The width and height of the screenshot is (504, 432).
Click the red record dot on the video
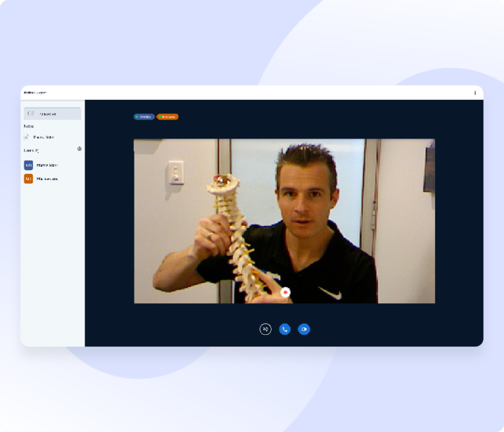(285, 292)
